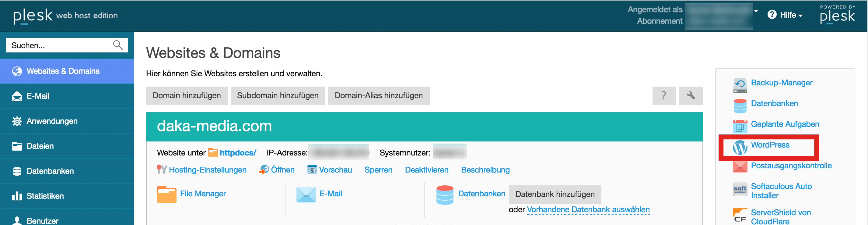The width and height of the screenshot is (868, 225).
Task: Click the Hilfe question mark icon
Action: pyautogui.click(x=772, y=15)
